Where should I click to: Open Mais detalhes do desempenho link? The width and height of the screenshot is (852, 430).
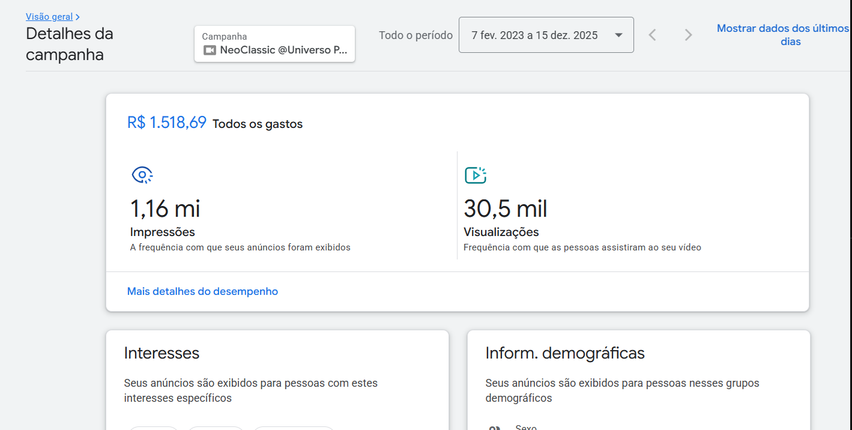(x=203, y=291)
